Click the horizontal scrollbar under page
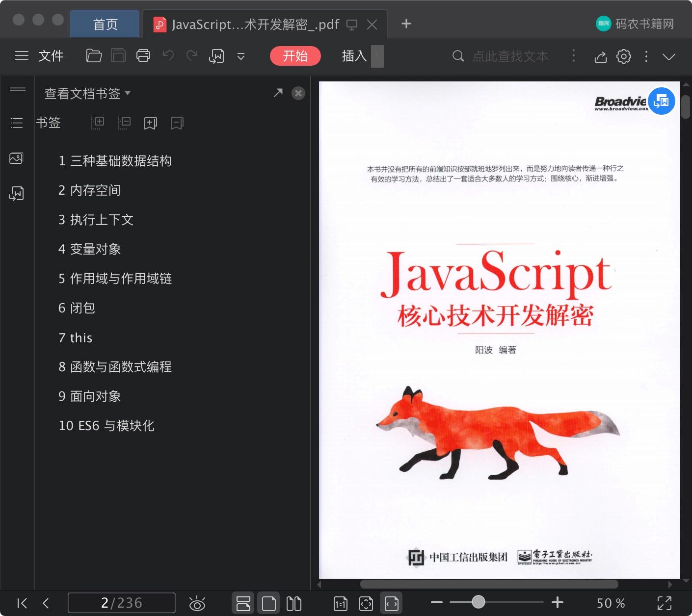Viewport: 692px width, 616px height. pyautogui.click(x=489, y=584)
